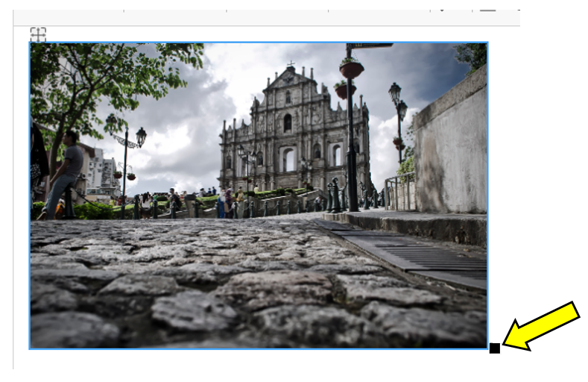Select the man walking on the left
Screen dimensions: 588x382
click(67, 173)
